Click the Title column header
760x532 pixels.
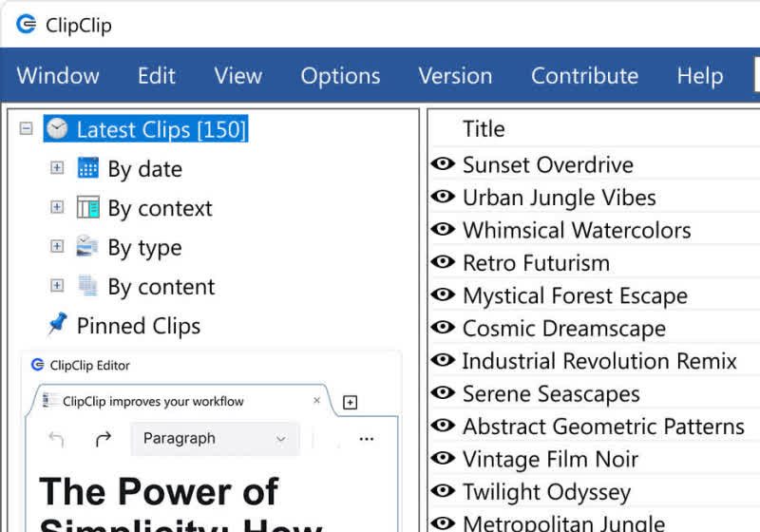point(484,129)
